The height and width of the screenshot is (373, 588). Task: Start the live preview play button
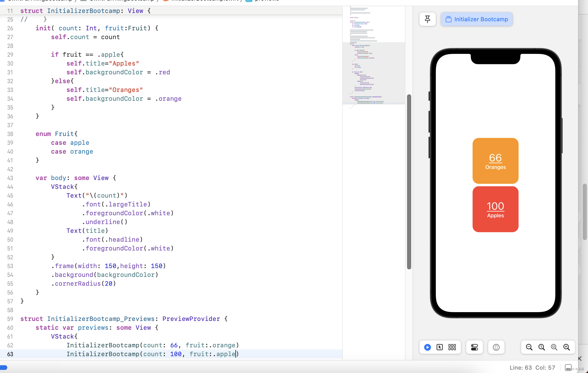[428, 347]
